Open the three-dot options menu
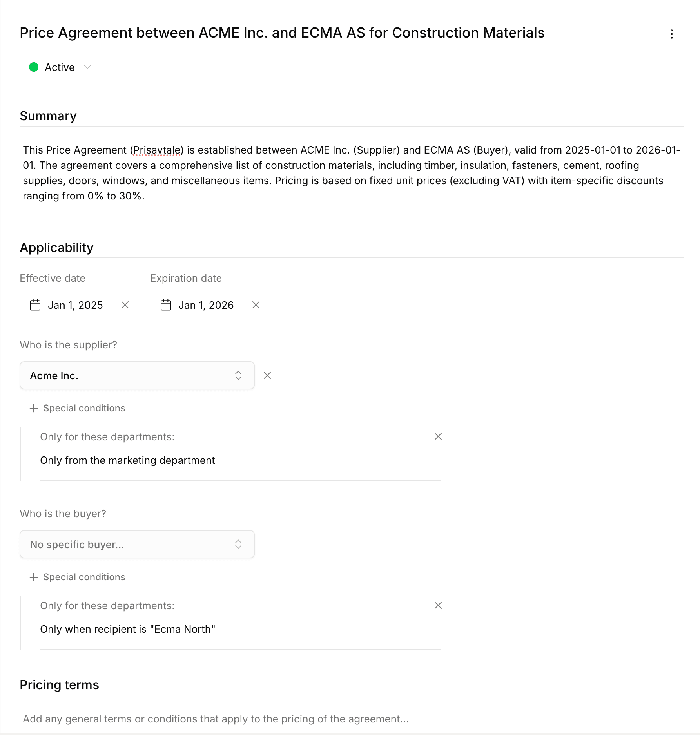Image resolution: width=700 pixels, height=735 pixels. tap(671, 34)
